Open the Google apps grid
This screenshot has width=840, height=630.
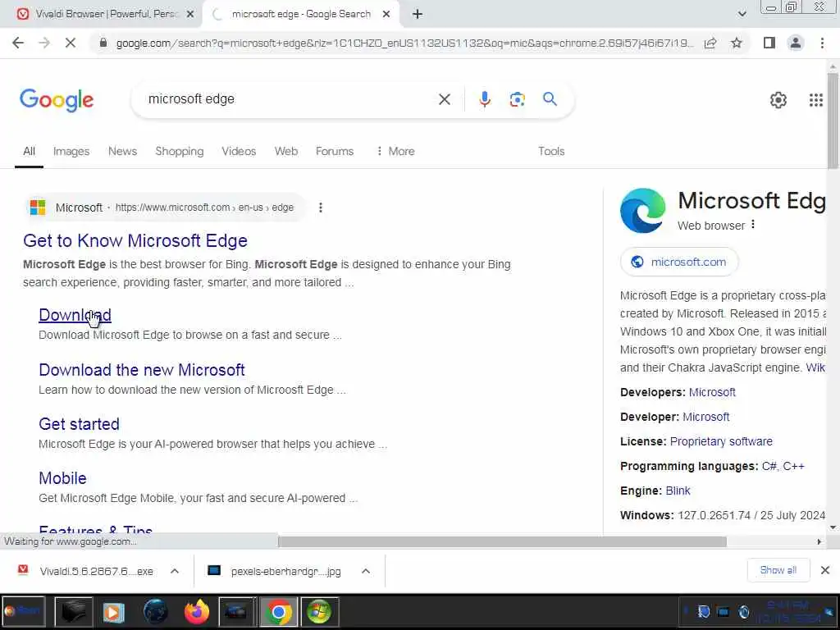click(815, 99)
